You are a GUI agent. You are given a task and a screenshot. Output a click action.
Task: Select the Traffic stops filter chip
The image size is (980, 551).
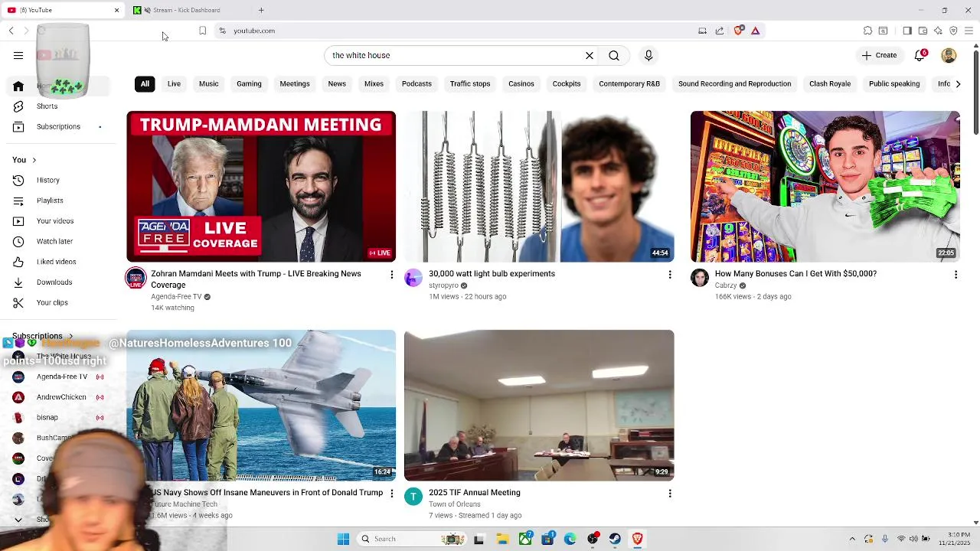[x=470, y=83]
